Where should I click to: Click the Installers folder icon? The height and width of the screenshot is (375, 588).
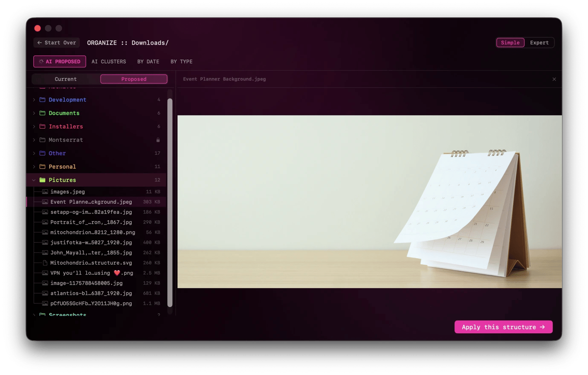(x=43, y=127)
